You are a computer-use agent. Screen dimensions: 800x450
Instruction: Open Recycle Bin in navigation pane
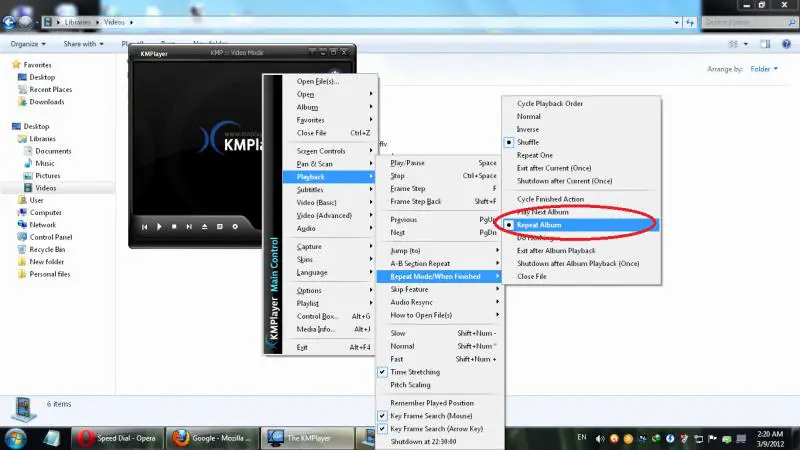pyautogui.click(x=47, y=249)
